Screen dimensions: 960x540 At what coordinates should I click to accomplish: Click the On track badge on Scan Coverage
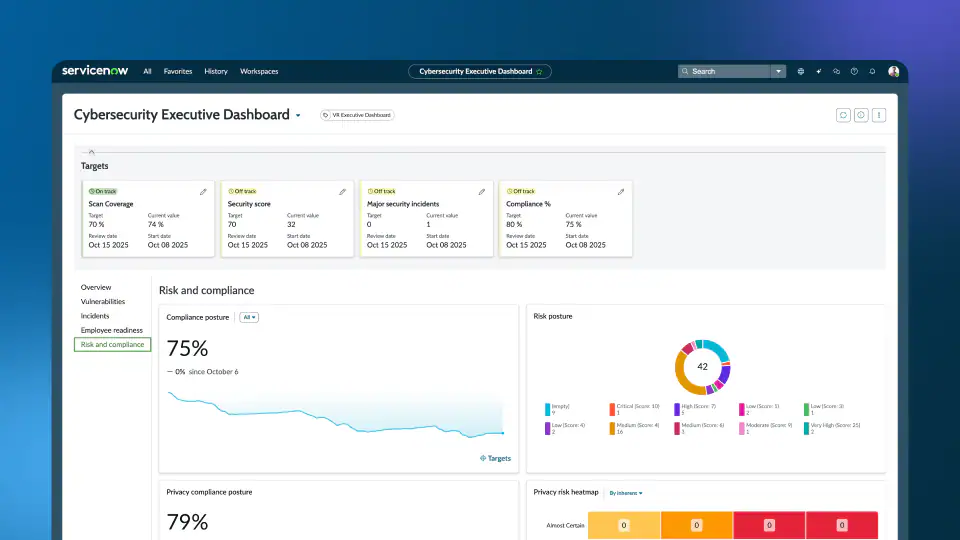coord(102,191)
